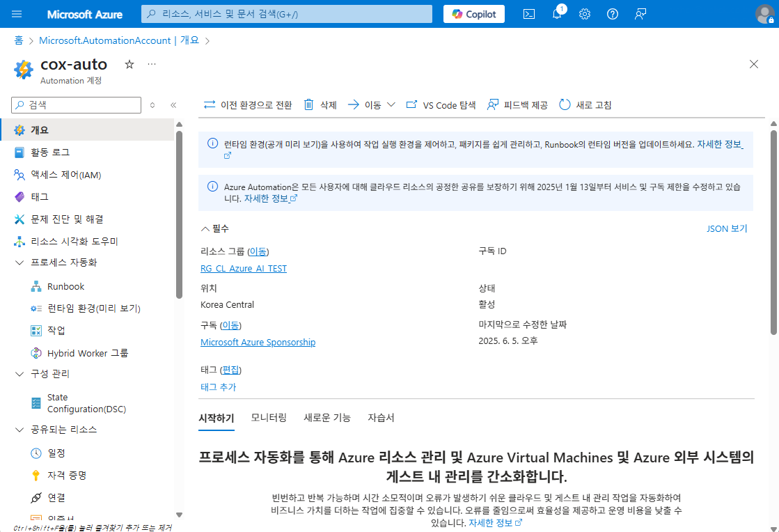Collapse the 필수 essentials section
The width and height of the screenshot is (779, 532).
pyautogui.click(x=214, y=228)
